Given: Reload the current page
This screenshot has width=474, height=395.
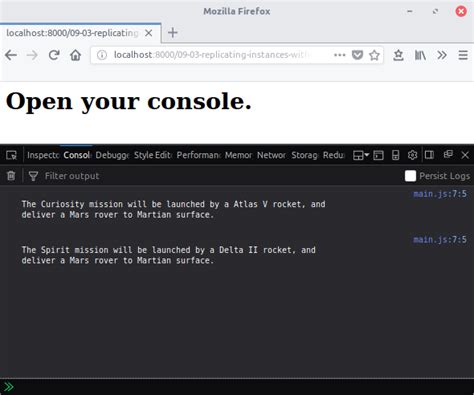Looking at the screenshot, I should (x=54, y=55).
